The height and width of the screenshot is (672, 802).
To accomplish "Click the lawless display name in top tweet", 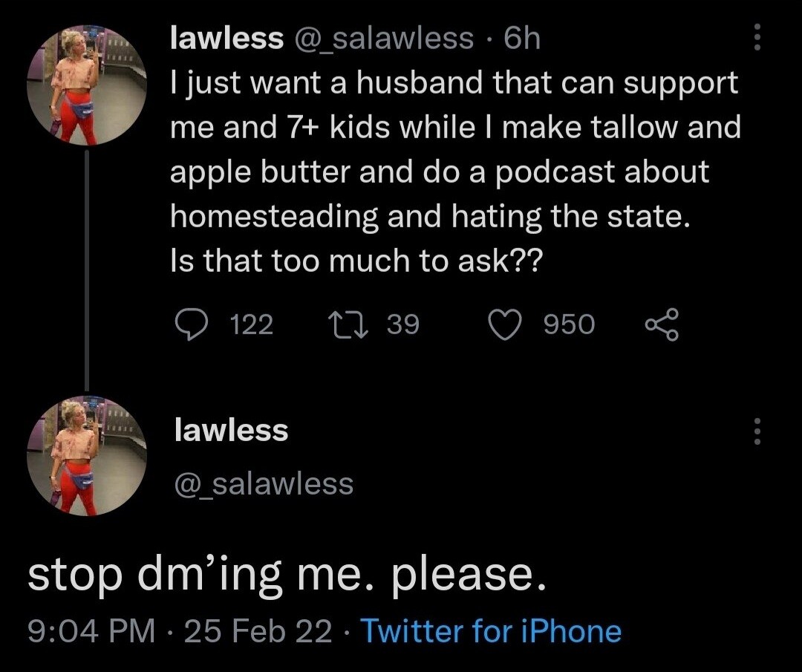I will click(x=226, y=38).
